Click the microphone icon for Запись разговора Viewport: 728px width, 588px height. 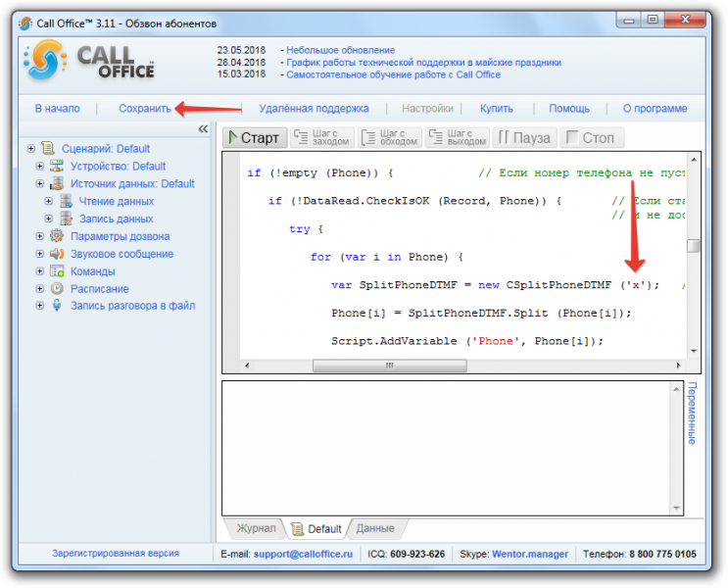pyautogui.click(x=57, y=306)
